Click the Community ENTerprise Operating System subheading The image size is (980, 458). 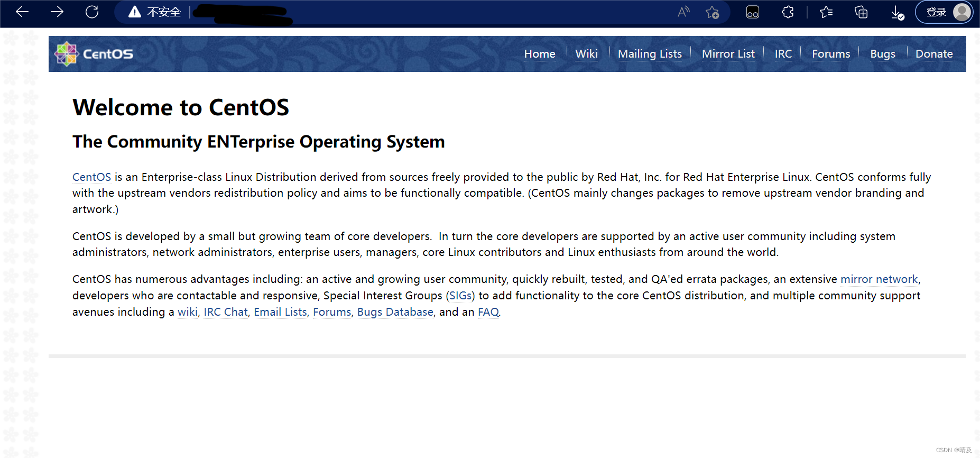pos(258,142)
